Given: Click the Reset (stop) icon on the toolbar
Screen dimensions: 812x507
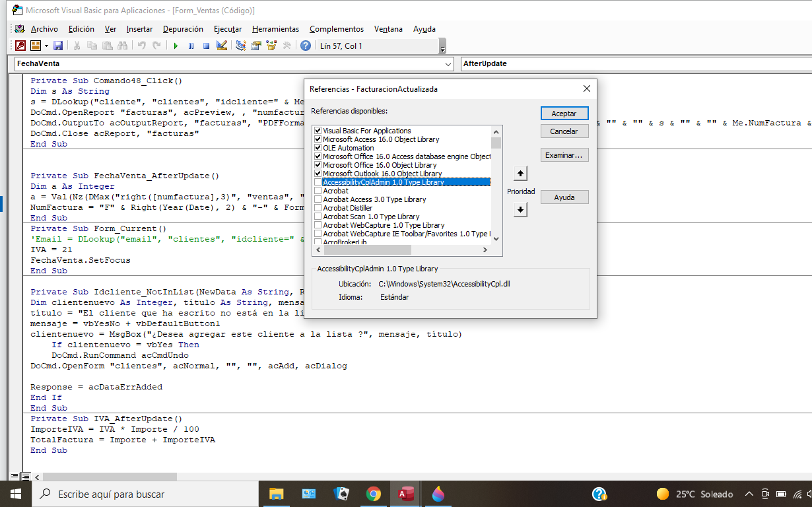Looking at the screenshot, I should pos(206,46).
